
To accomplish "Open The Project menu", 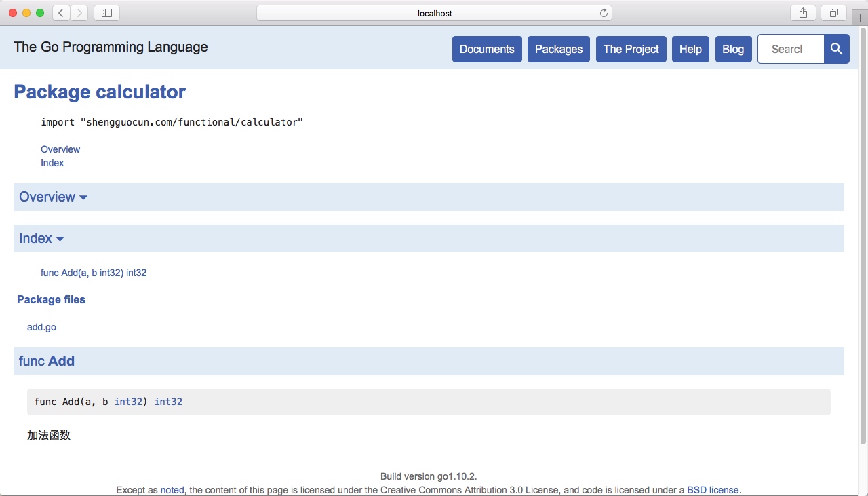I will [x=631, y=49].
